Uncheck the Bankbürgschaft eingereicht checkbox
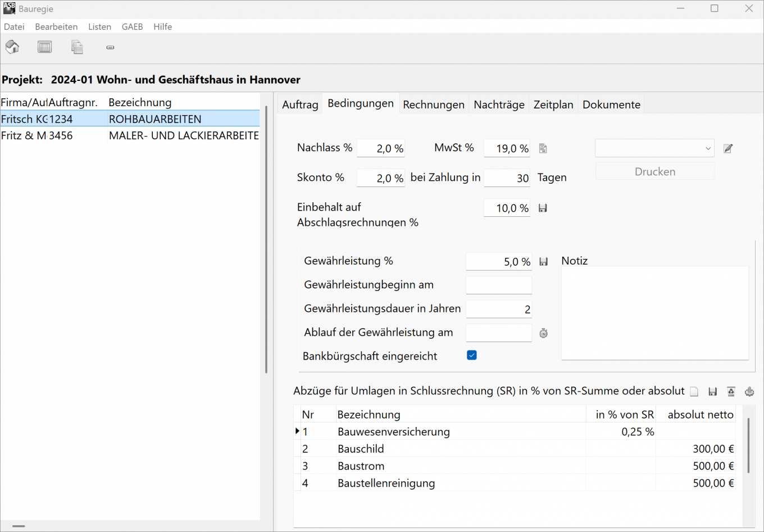Screen dimensions: 764x532 pos(472,355)
